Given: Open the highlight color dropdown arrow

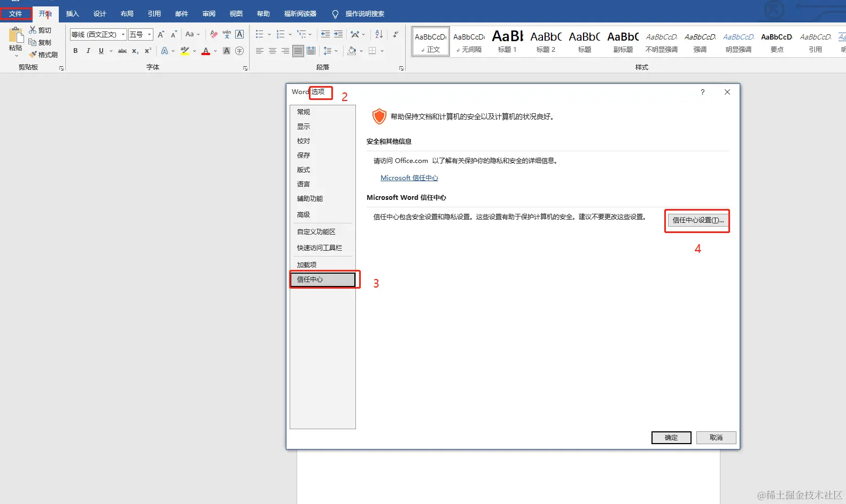Looking at the screenshot, I should [195, 51].
